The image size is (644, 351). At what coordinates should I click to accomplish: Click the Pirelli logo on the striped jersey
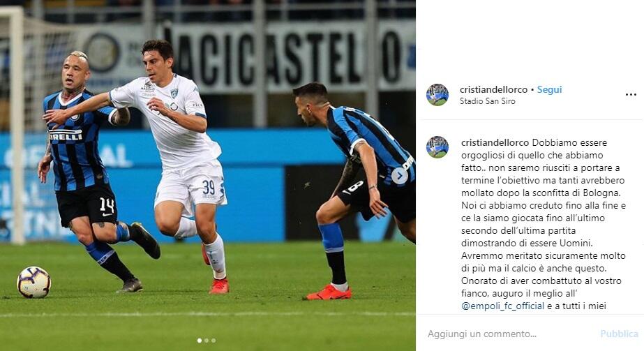(65, 135)
